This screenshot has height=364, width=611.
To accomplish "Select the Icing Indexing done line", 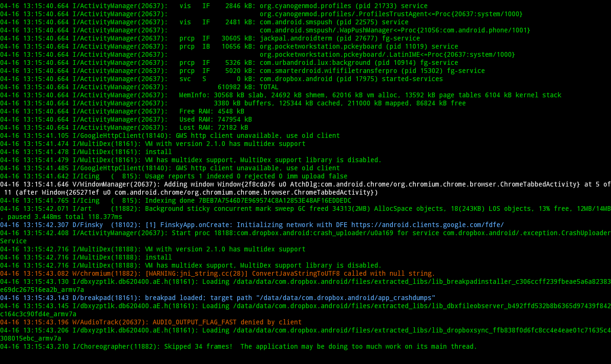I will point(176,201).
